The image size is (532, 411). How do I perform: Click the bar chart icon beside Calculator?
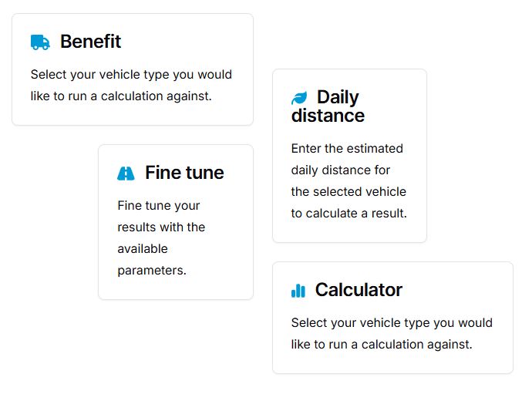click(298, 291)
